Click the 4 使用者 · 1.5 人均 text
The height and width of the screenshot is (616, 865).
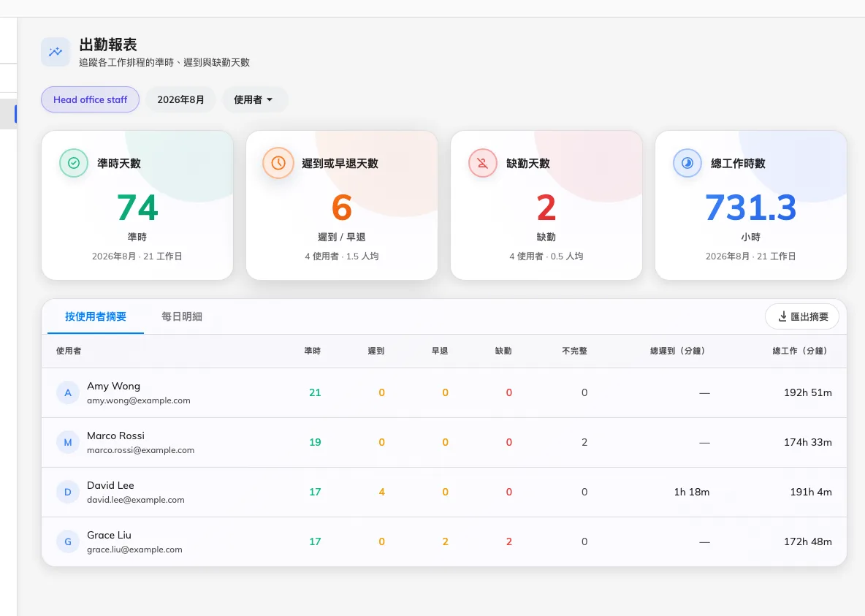[x=342, y=256]
